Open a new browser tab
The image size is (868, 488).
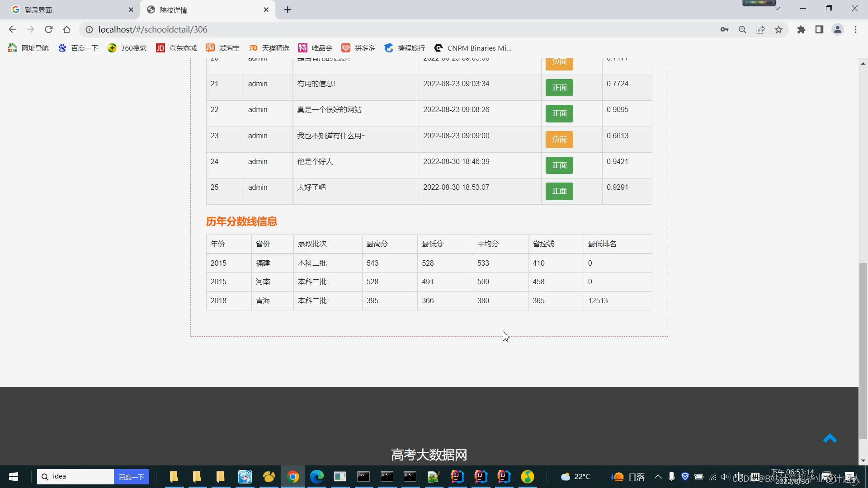pyautogui.click(x=288, y=10)
